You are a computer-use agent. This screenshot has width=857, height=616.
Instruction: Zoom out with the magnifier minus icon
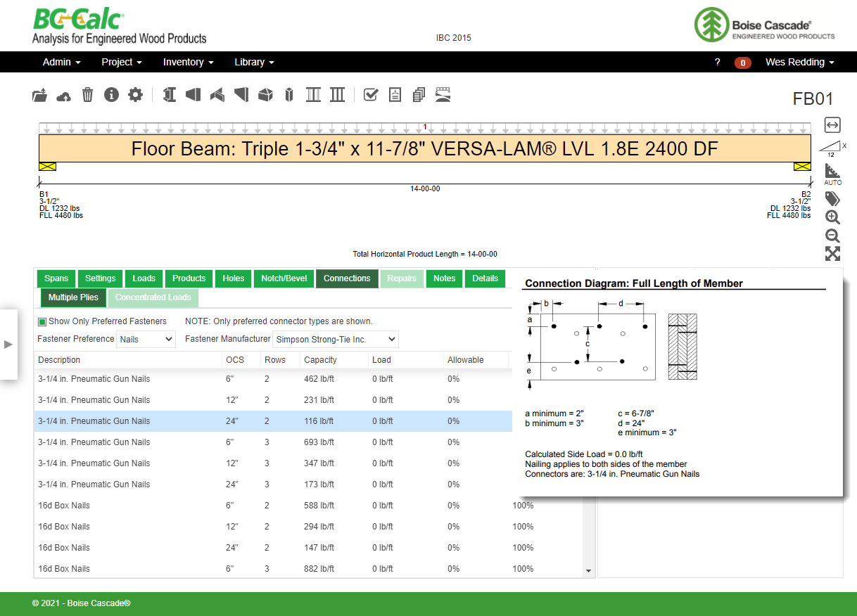pyautogui.click(x=832, y=236)
